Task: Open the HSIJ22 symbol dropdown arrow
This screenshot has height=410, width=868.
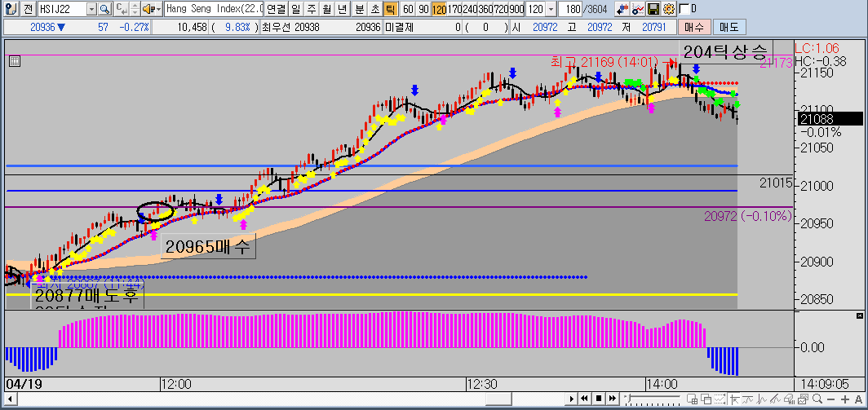Action: click(92, 9)
